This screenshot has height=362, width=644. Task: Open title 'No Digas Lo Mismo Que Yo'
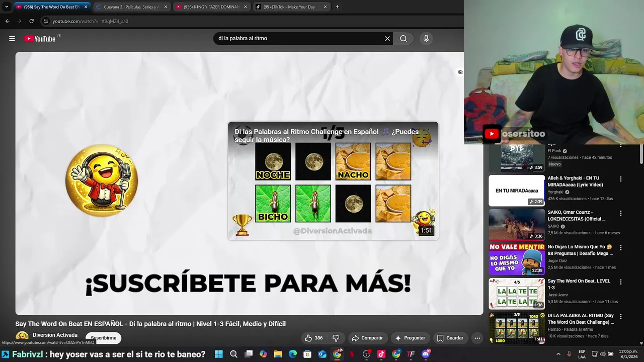click(x=580, y=250)
